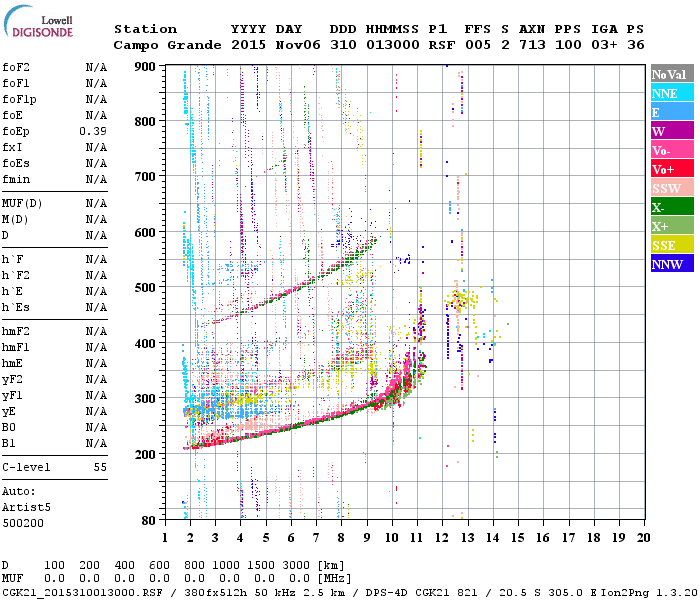Click the h`E parameter label

coord(12,292)
